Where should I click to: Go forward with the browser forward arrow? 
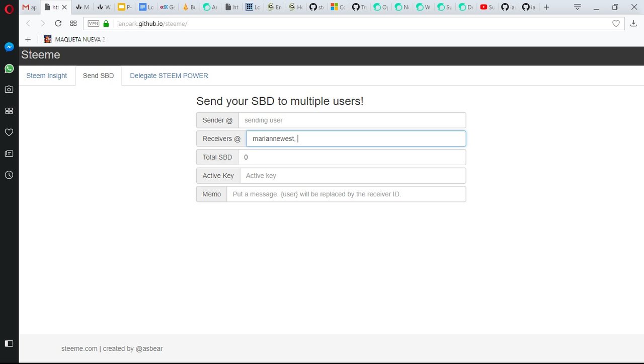pyautogui.click(x=43, y=23)
